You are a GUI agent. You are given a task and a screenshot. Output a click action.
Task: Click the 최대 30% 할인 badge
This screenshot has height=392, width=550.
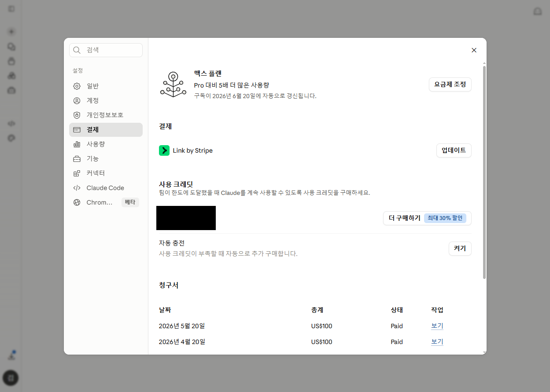pos(445,218)
